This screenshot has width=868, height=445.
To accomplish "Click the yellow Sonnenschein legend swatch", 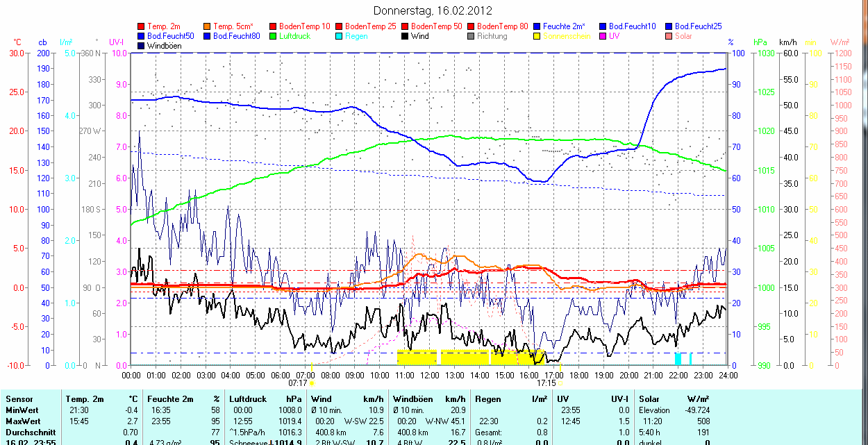I will 537,36.
